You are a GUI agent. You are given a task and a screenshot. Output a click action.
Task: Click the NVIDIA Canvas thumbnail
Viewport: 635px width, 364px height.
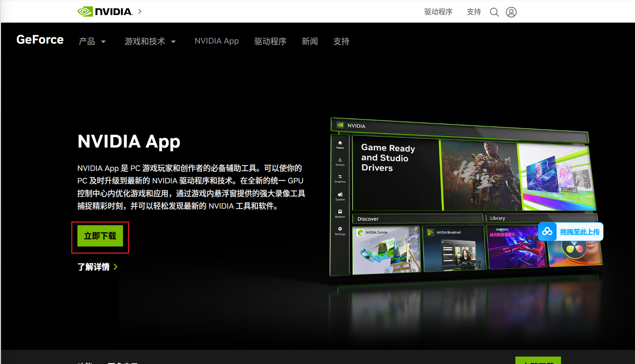coord(386,250)
